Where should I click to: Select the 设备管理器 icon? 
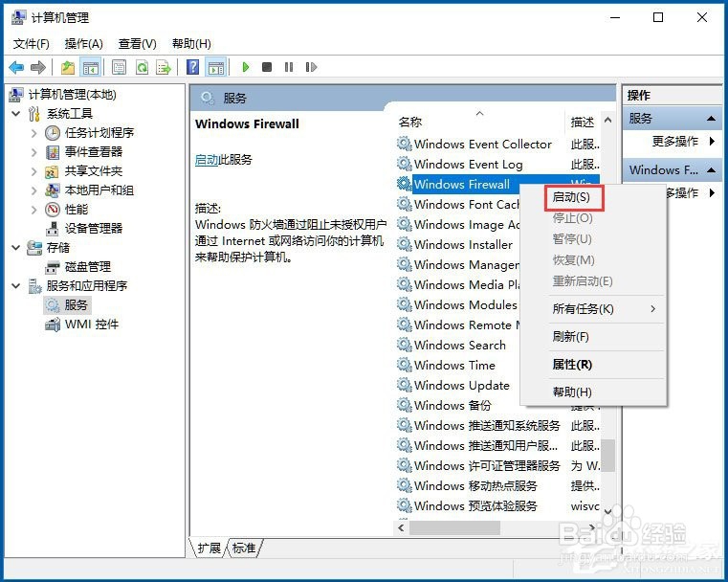53,229
